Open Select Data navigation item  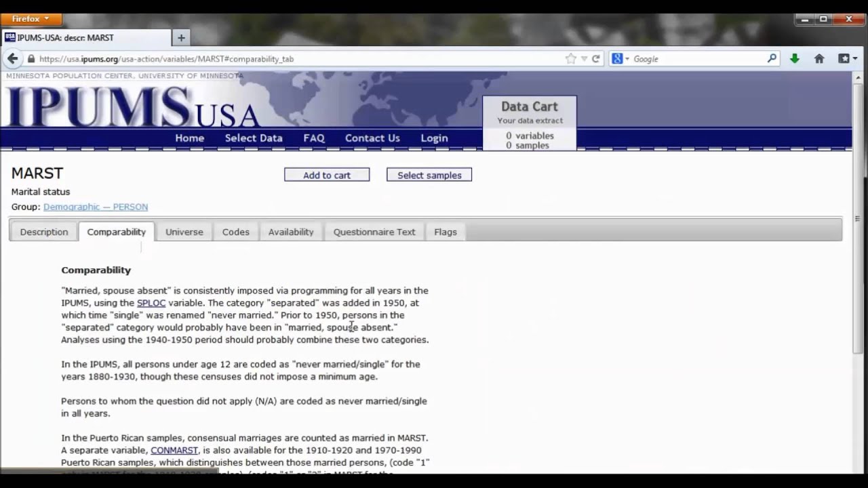254,138
